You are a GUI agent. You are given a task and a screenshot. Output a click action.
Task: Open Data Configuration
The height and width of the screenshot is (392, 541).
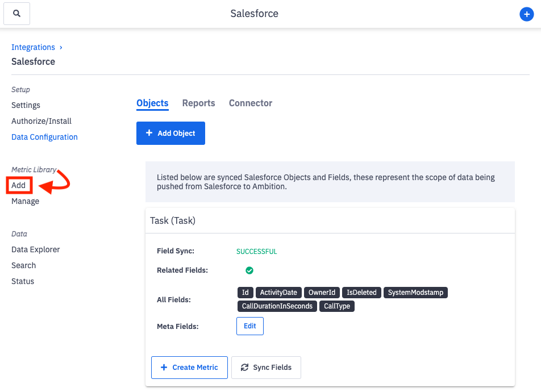tap(44, 137)
